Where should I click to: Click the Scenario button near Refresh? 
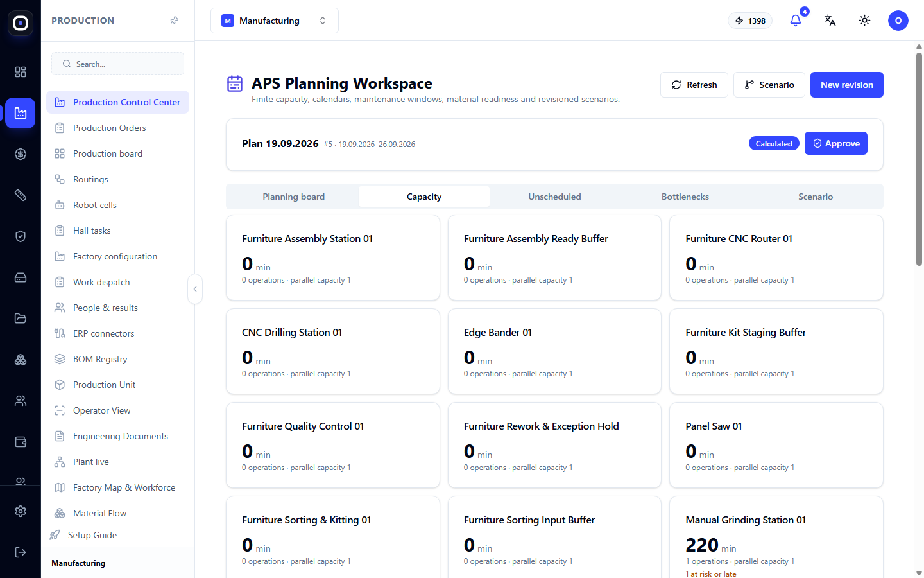[x=769, y=85]
